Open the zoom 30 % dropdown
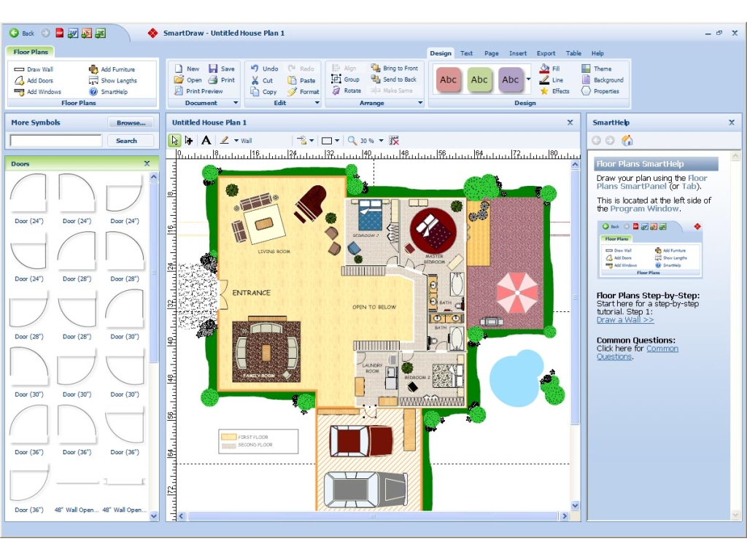This screenshot has width=747, height=560. pos(381,141)
